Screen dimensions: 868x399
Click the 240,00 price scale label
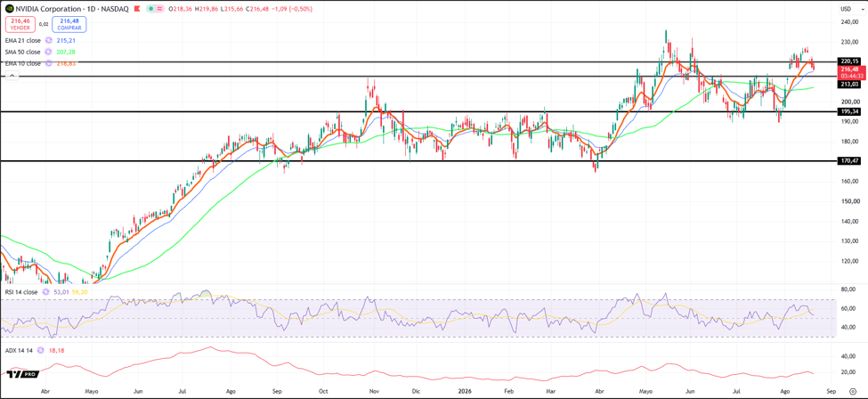(x=849, y=21)
